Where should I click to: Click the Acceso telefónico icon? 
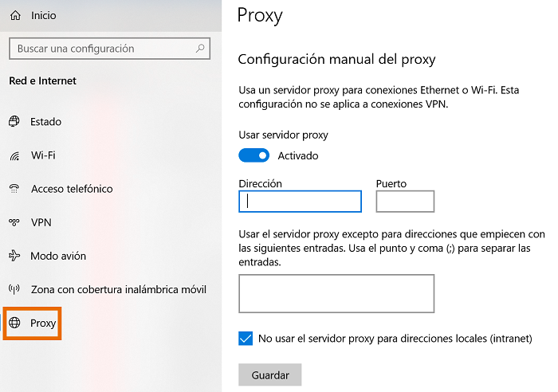(x=14, y=189)
